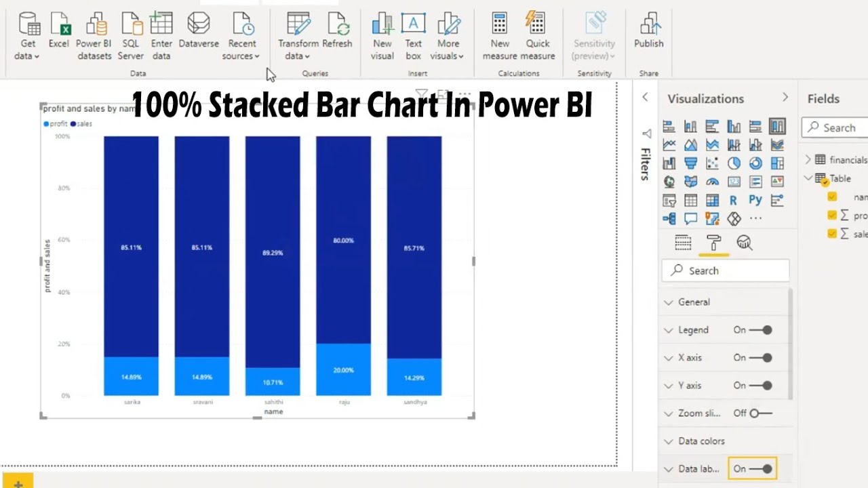868x488 pixels.
Task: Select the scatter chart visual
Action: click(712, 163)
